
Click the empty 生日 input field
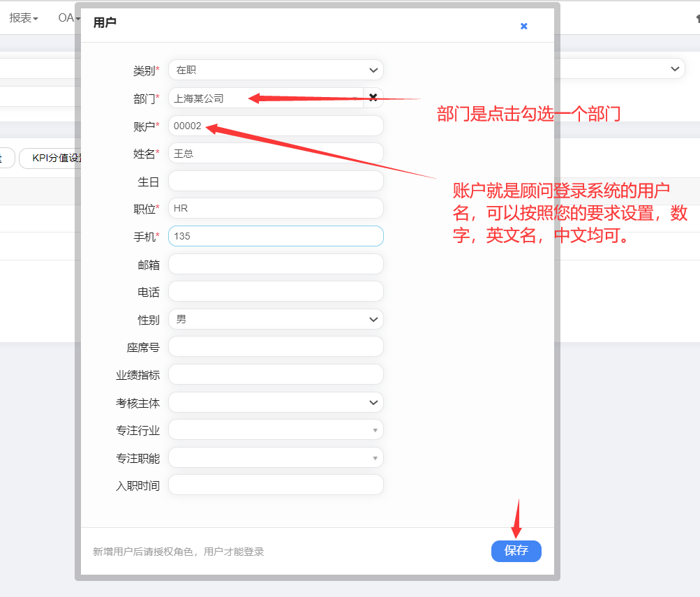pos(276,182)
